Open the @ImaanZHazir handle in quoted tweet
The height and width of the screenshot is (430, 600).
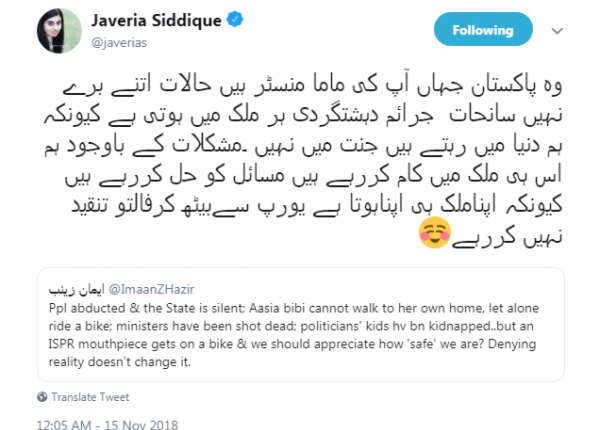[152, 289]
